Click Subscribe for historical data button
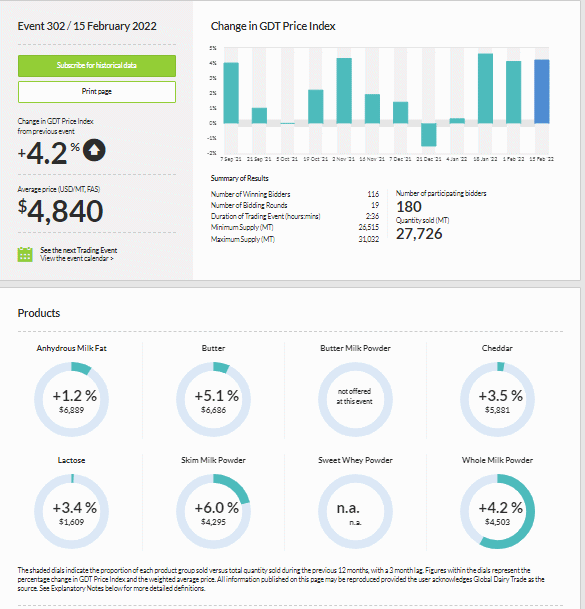 coord(97,66)
